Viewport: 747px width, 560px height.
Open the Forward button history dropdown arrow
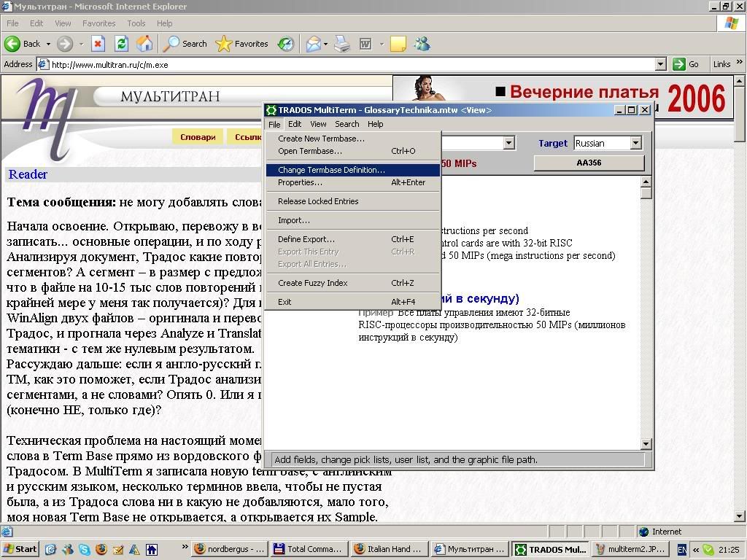coord(81,44)
